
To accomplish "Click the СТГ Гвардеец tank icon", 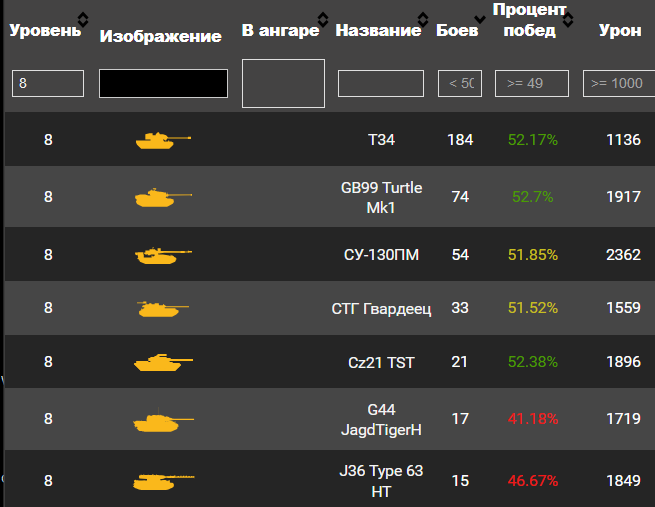I will (160, 308).
